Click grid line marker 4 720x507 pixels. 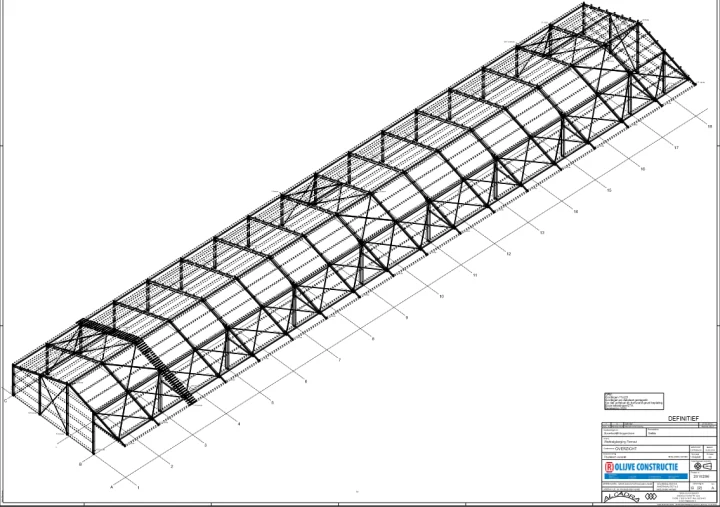[239, 424]
